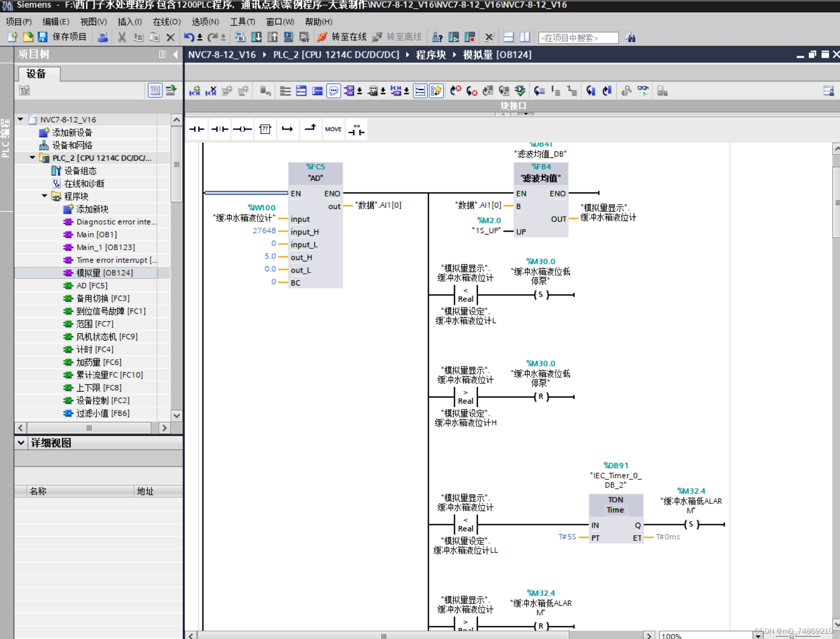Click Save project (保存项目) label
The image size is (840, 639).
click(69, 37)
